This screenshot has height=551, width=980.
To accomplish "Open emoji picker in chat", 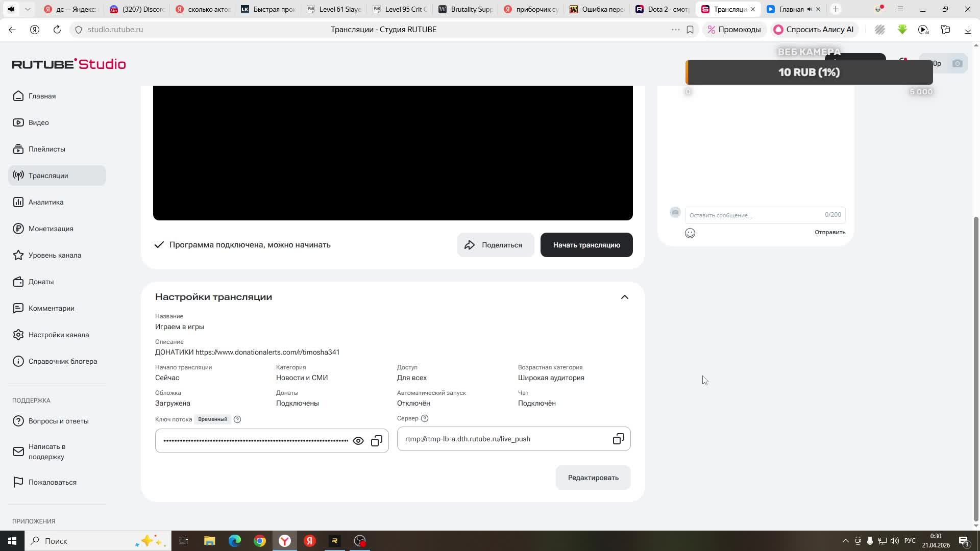I will coord(690,233).
